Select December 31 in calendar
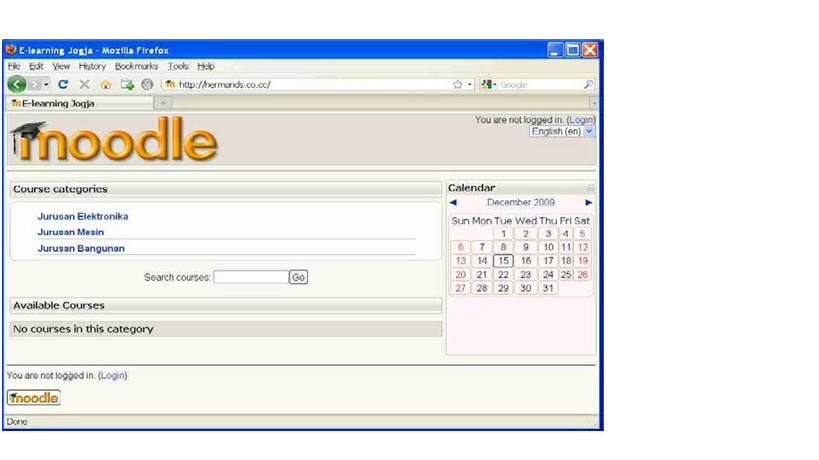Screen dimensions: 819x460 (547, 288)
